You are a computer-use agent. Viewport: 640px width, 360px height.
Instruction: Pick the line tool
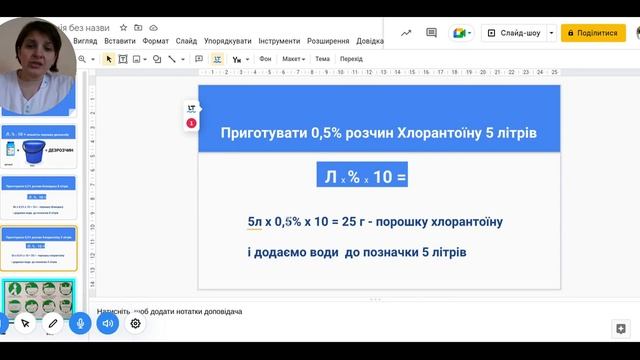pyautogui.click(x=172, y=59)
